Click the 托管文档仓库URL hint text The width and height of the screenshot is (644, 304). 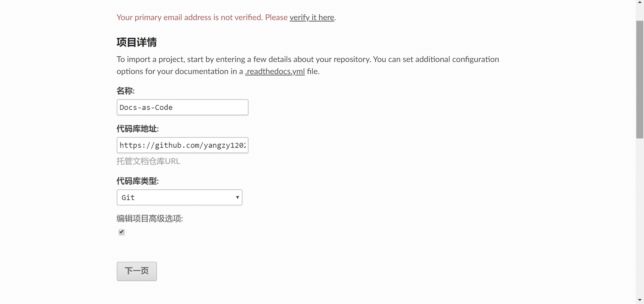click(148, 161)
